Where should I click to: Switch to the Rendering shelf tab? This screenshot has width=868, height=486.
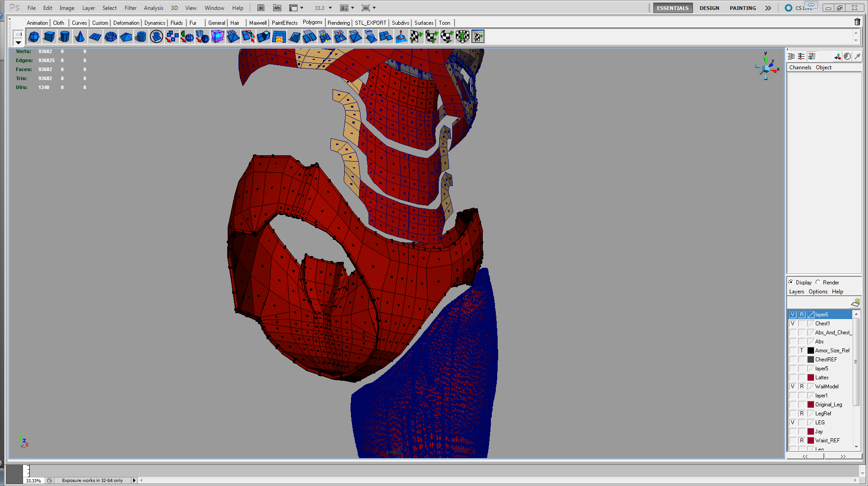(x=338, y=23)
